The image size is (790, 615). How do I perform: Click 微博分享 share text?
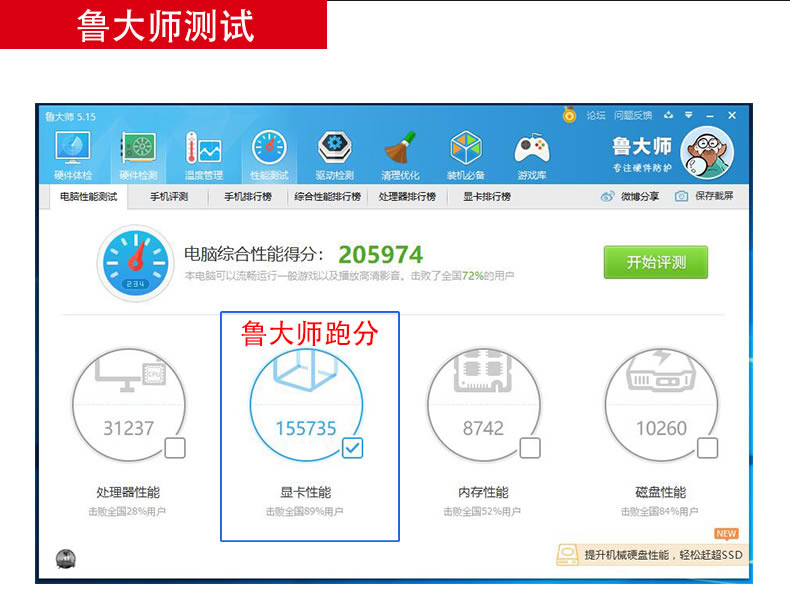[x=640, y=196]
